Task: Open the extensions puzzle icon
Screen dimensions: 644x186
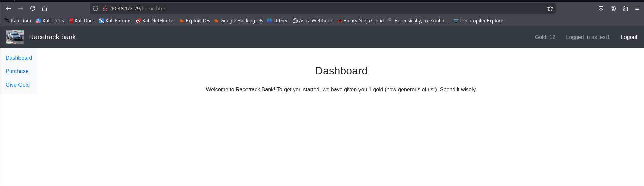Action: (625, 8)
